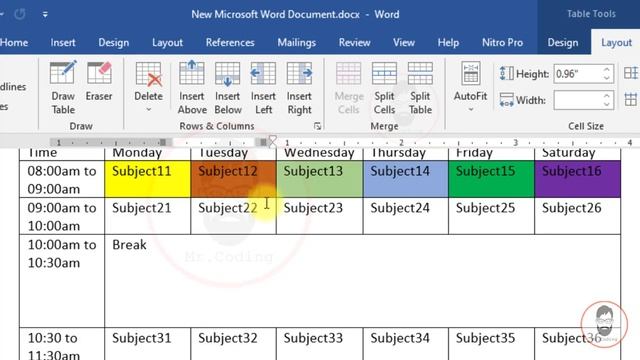Activate the Eraser tool
Screen dimensions: 640x360
pos(99,82)
